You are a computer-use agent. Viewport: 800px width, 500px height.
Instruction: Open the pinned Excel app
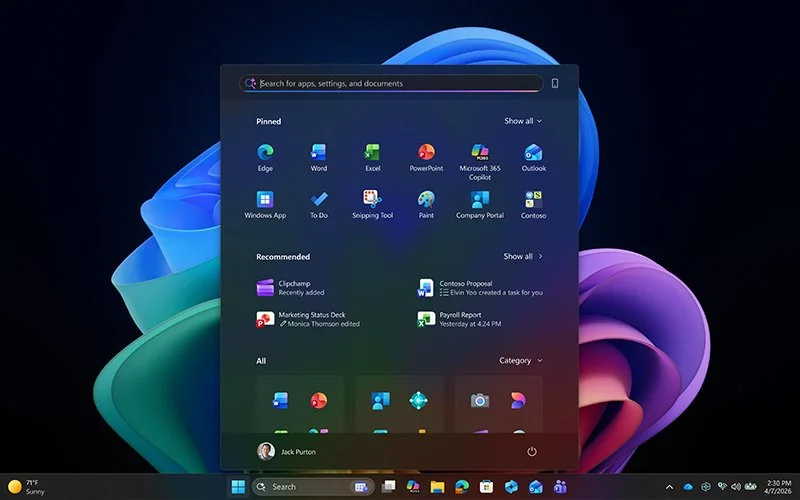(372, 158)
